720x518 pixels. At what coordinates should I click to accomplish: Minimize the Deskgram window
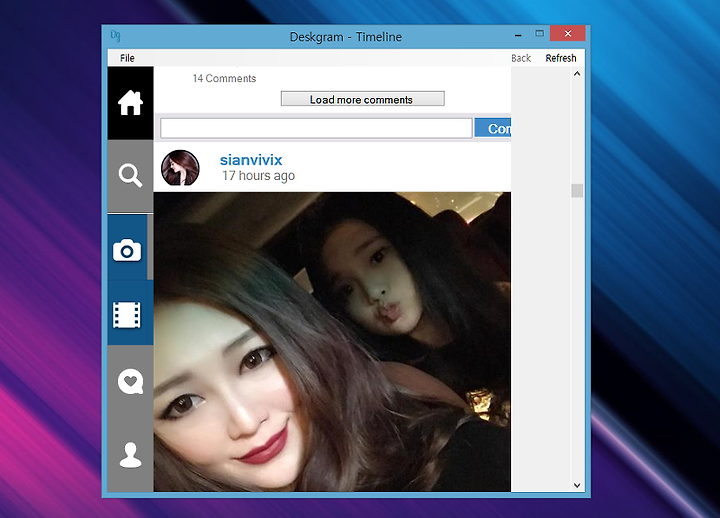pyautogui.click(x=518, y=34)
